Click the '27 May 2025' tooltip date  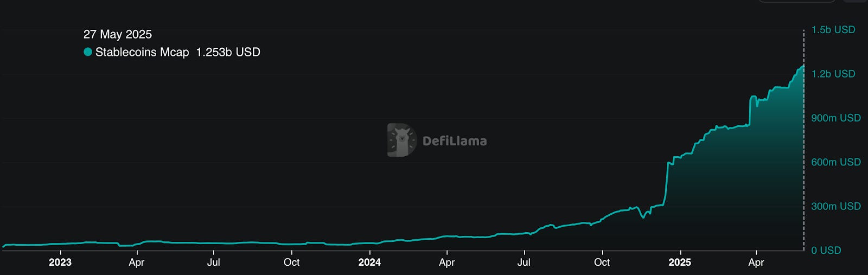pyautogui.click(x=118, y=34)
